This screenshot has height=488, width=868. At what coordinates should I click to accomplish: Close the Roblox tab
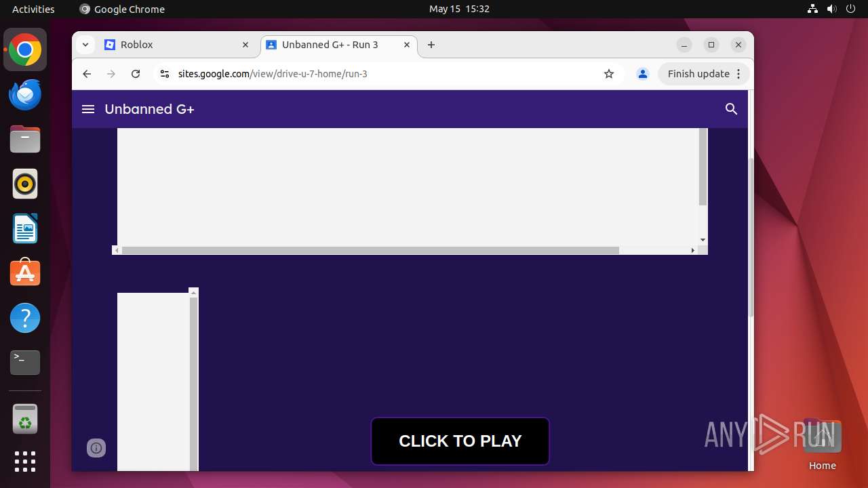pyautogui.click(x=245, y=45)
